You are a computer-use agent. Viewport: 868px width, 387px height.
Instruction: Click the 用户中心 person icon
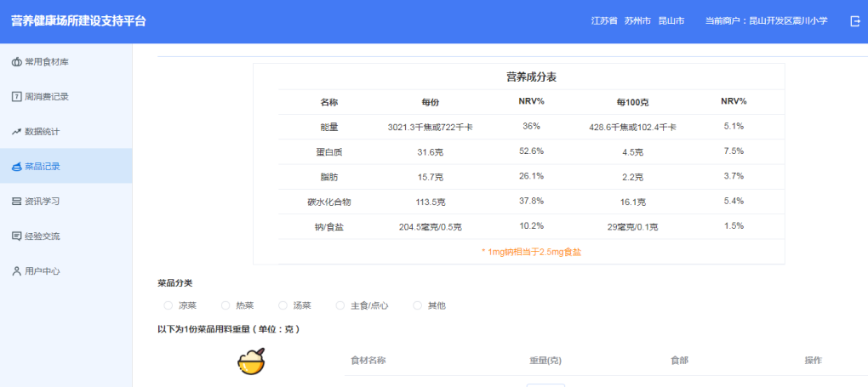[16, 271]
